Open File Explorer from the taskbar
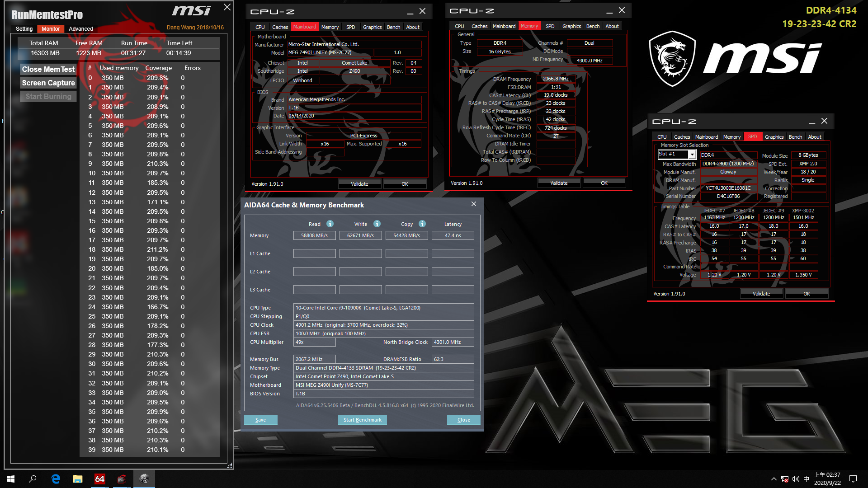 coord(78,479)
